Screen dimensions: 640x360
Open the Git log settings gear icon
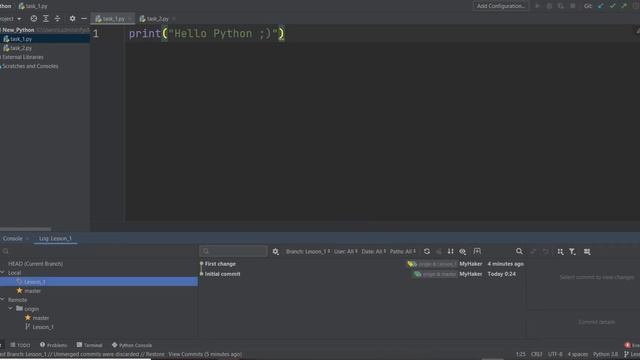[x=276, y=252]
